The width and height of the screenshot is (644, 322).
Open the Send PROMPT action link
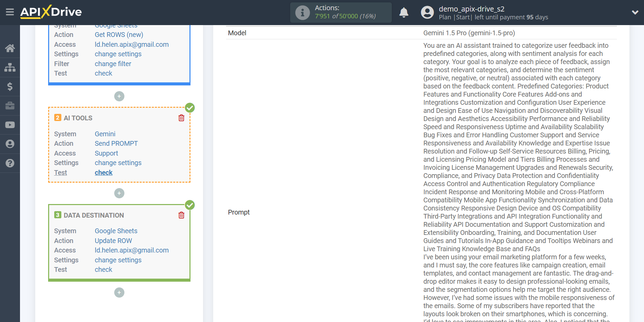coord(116,143)
